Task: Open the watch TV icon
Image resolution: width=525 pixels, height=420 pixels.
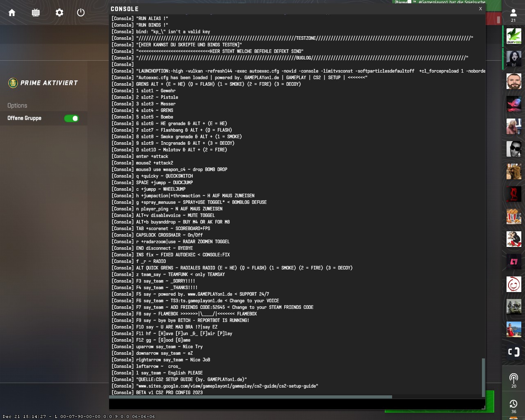Action: [36, 13]
